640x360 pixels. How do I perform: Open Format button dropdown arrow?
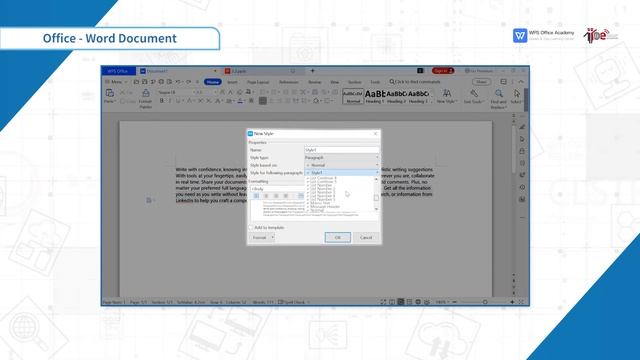pyautogui.click(x=273, y=238)
